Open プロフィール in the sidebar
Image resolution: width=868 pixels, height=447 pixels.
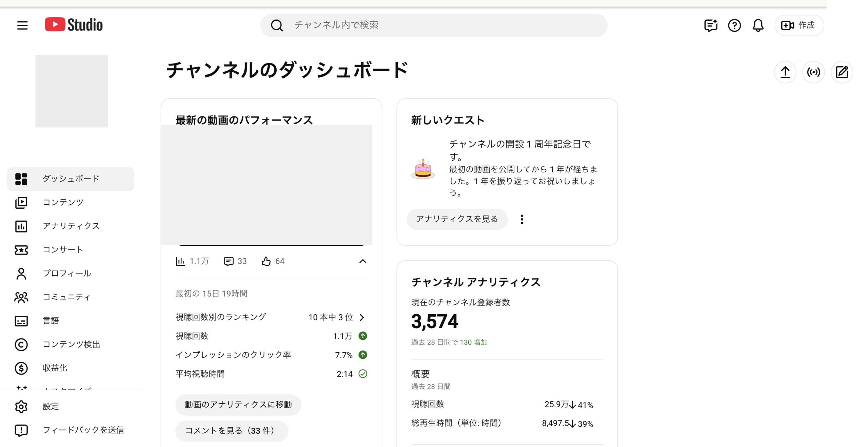[x=71, y=274]
